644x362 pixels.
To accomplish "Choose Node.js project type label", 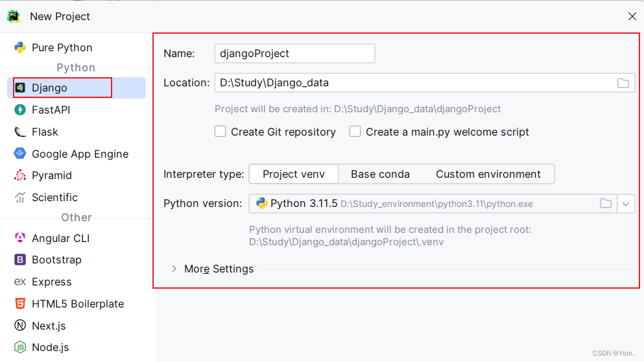I will 51,347.
